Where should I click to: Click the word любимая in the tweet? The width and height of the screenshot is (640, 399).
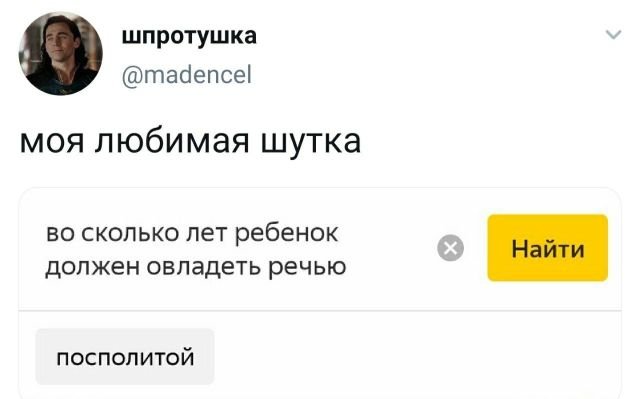(172, 141)
